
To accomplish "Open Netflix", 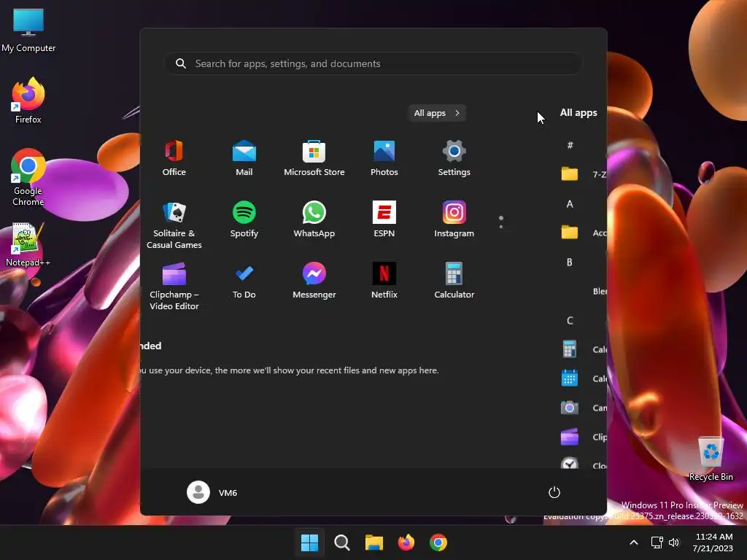I will [384, 281].
